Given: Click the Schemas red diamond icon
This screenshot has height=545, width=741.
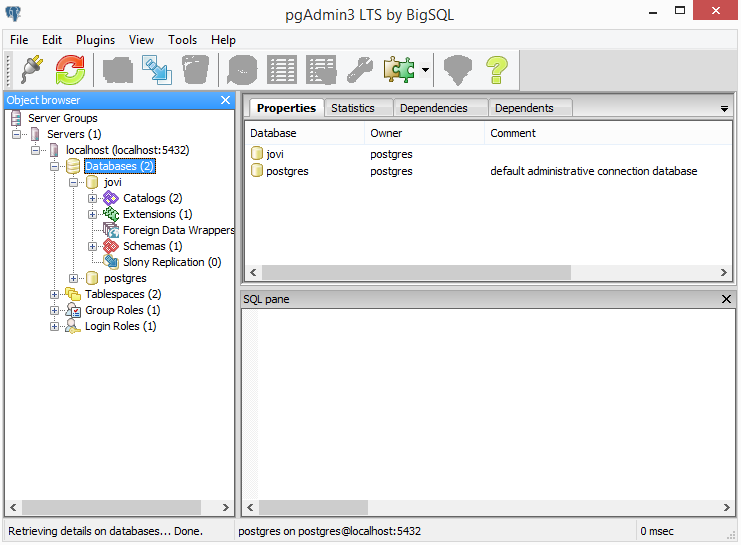Looking at the screenshot, I should click(110, 246).
